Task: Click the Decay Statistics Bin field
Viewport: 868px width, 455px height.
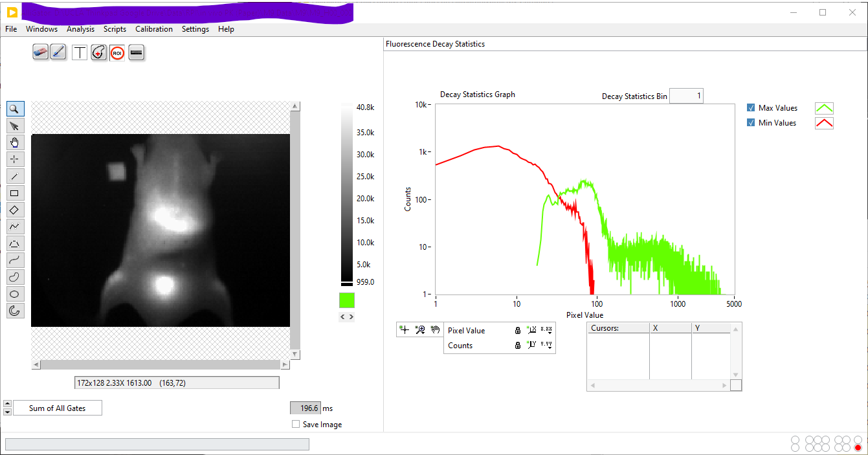Action: pos(686,96)
